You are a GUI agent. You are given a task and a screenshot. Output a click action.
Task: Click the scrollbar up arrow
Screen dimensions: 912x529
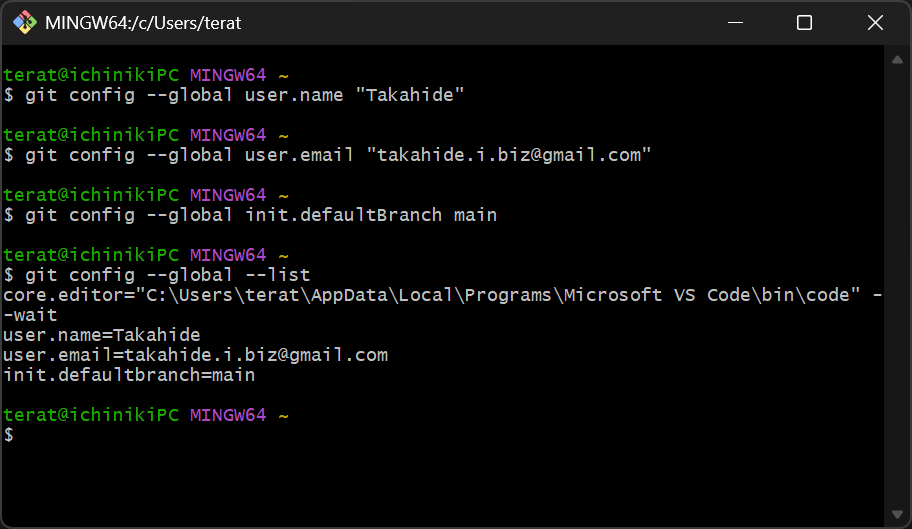(x=897, y=59)
